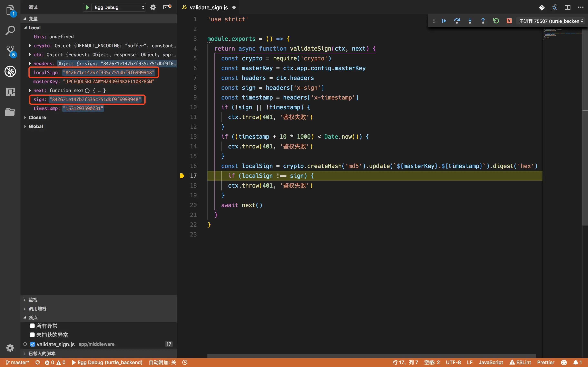Click the master* branch indicator
Screen dimensions: 588x367
[18, 362]
